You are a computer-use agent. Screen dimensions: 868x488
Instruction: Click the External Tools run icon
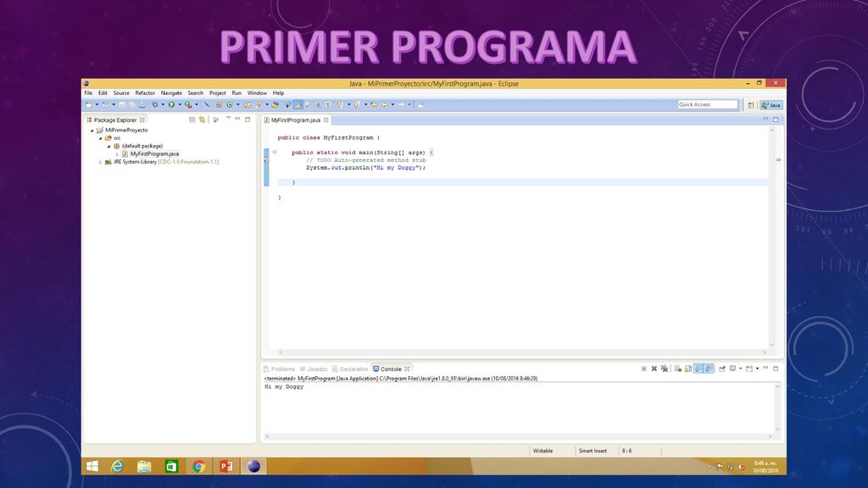(x=188, y=104)
